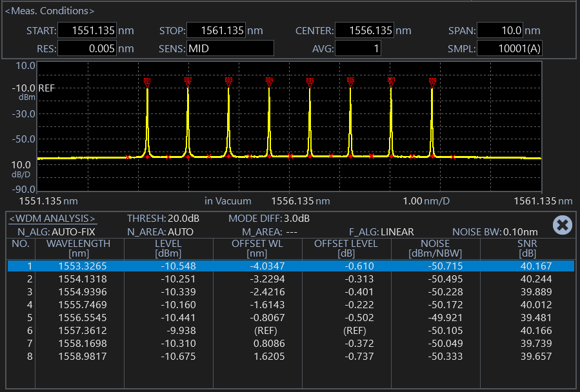
Task: Open the SENS sensitivity setting showing MID
Action: [x=230, y=48]
